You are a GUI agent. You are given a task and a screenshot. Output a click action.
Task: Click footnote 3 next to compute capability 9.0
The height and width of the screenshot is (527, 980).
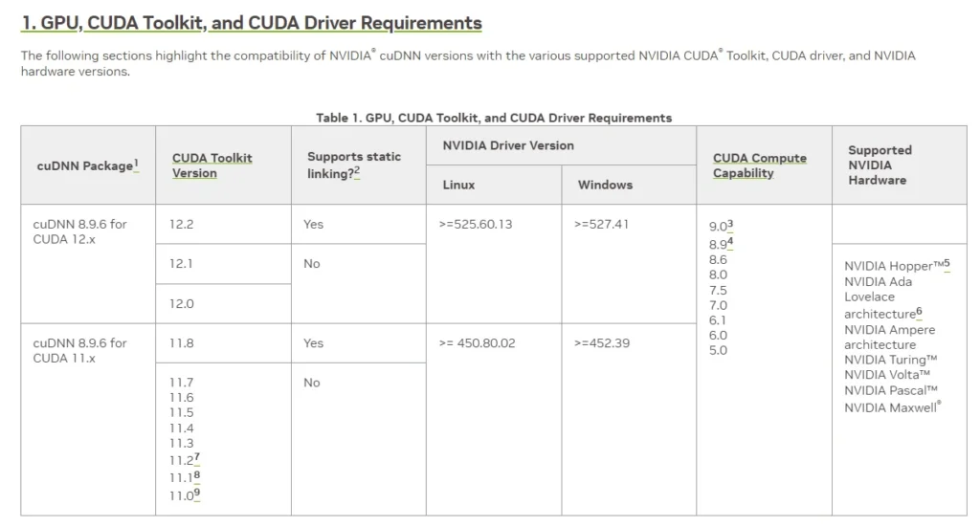click(x=730, y=225)
